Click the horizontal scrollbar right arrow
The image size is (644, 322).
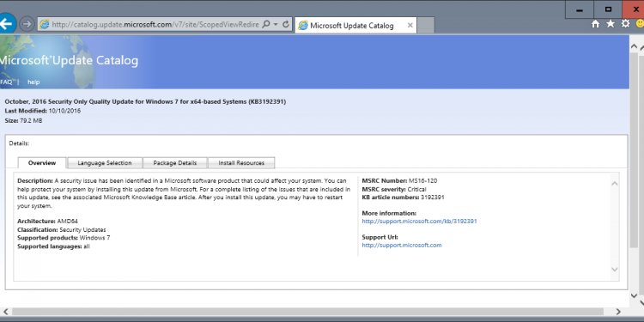pos(618,312)
